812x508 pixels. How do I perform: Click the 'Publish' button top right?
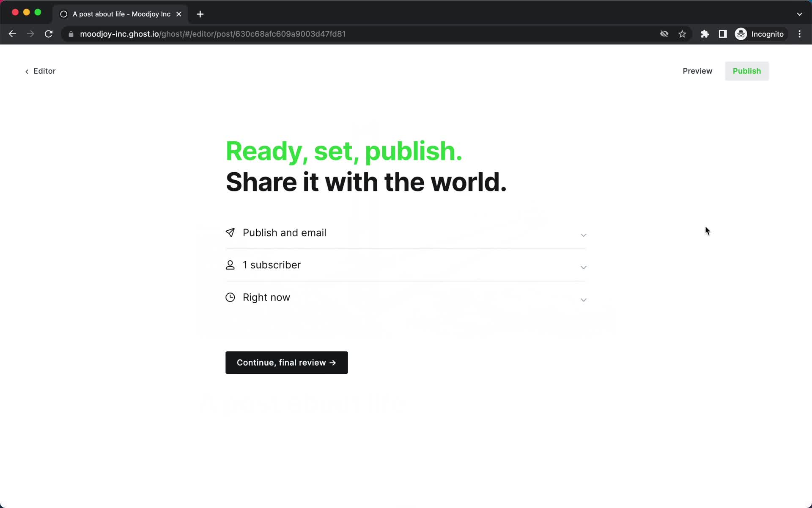coord(747,70)
